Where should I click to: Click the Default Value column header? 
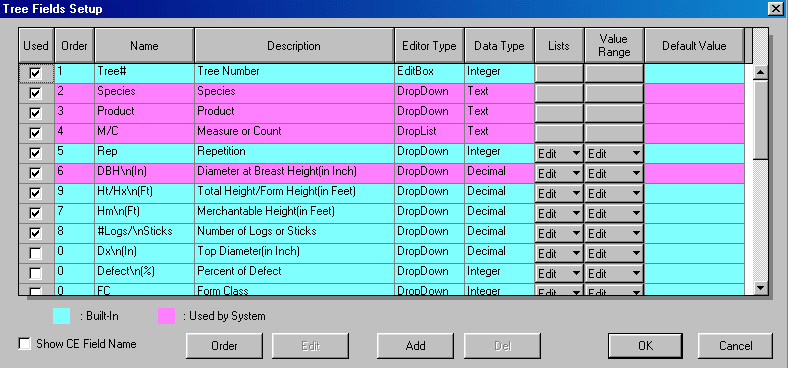(x=694, y=46)
